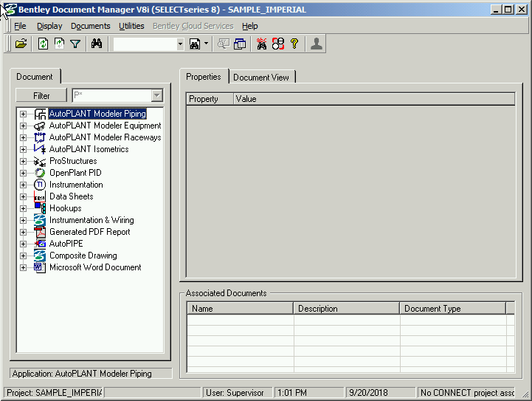Click the Filter button
This screenshot has width=532, height=401.
click(41, 96)
